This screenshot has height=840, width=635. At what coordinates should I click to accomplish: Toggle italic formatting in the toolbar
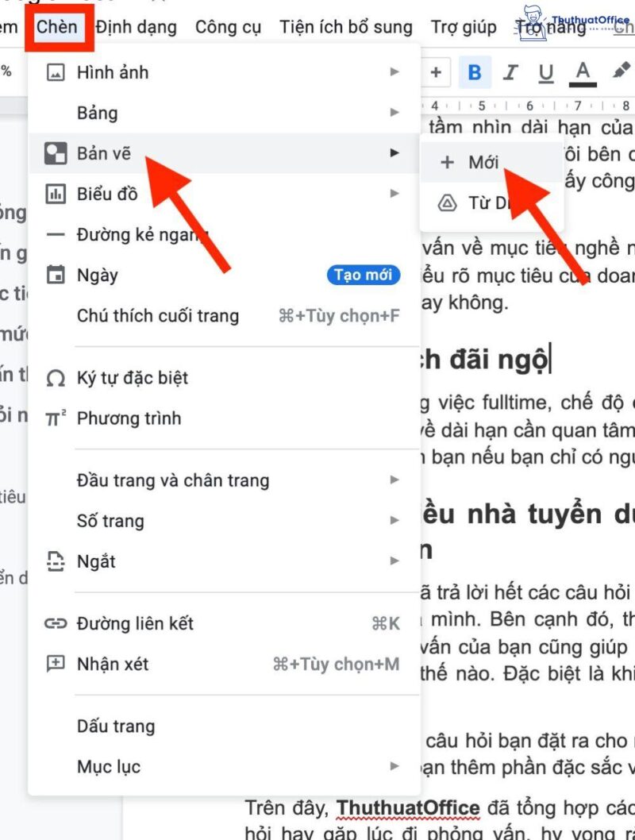coord(510,72)
